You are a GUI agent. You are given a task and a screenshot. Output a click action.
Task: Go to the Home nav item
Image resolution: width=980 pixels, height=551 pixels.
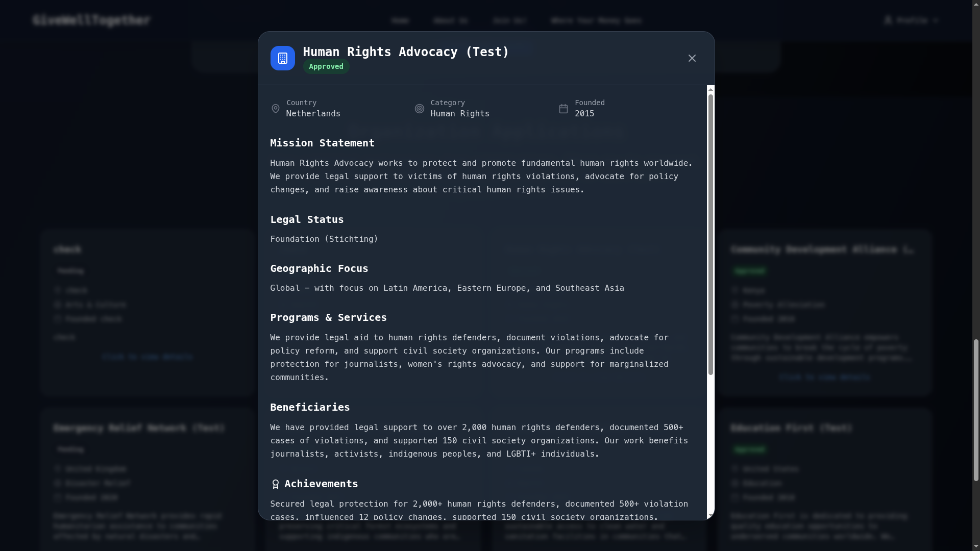pos(400,20)
